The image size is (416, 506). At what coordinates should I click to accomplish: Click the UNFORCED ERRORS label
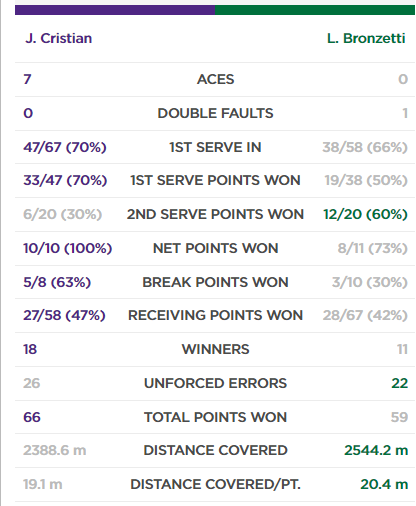(x=215, y=383)
